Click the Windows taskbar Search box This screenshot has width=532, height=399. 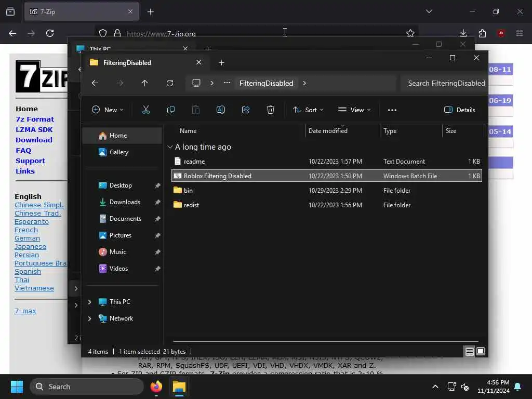tap(87, 387)
